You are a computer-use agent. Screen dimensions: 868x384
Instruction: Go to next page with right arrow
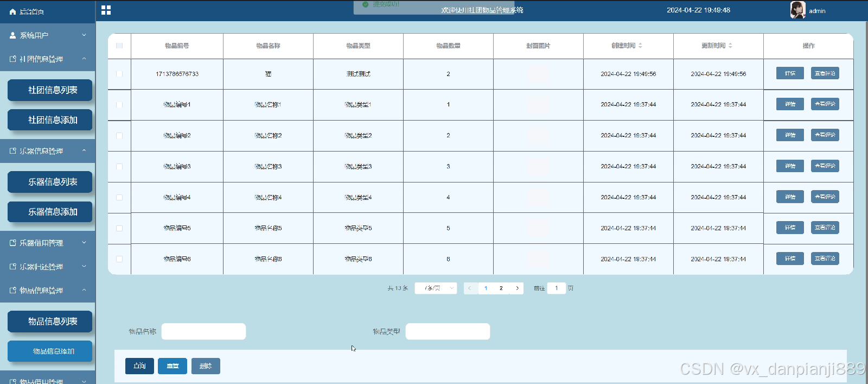click(x=517, y=288)
